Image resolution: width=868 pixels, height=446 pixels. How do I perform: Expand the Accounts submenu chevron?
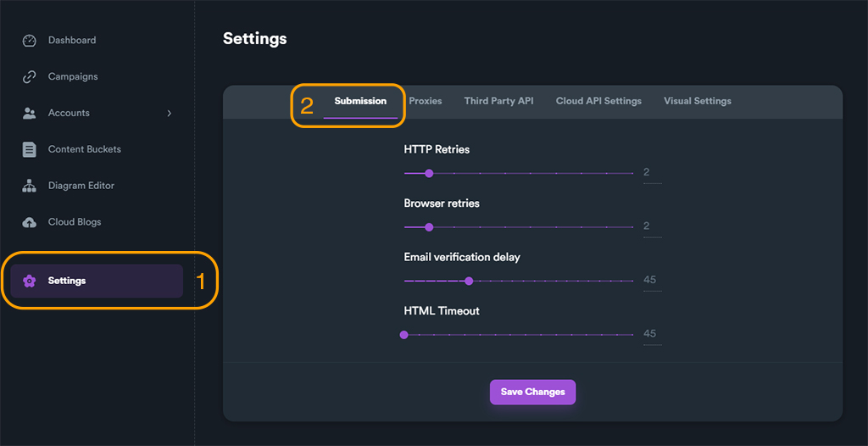click(x=170, y=114)
